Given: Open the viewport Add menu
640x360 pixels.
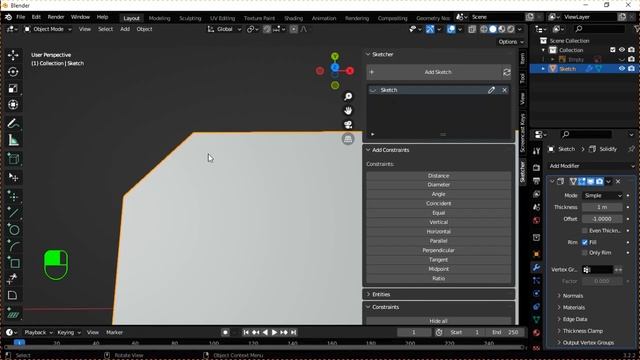Looking at the screenshot, I should [x=125, y=29].
